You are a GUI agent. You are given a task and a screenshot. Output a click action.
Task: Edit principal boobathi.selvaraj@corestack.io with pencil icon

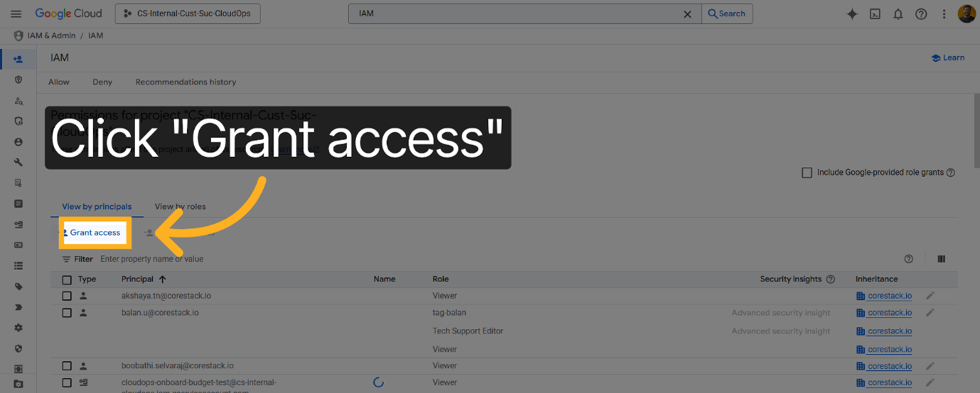tap(930, 366)
